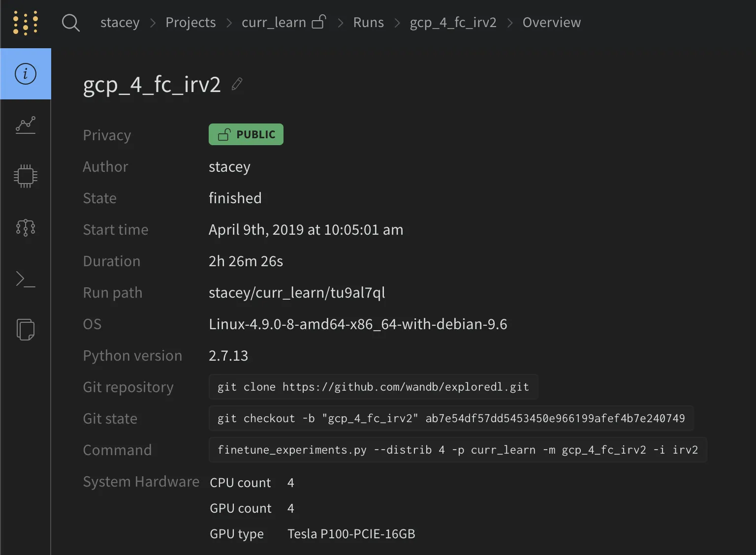Select Overview in the breadcrumb
The height and width of the screenshot is (555, 756).
pos(551,23)
